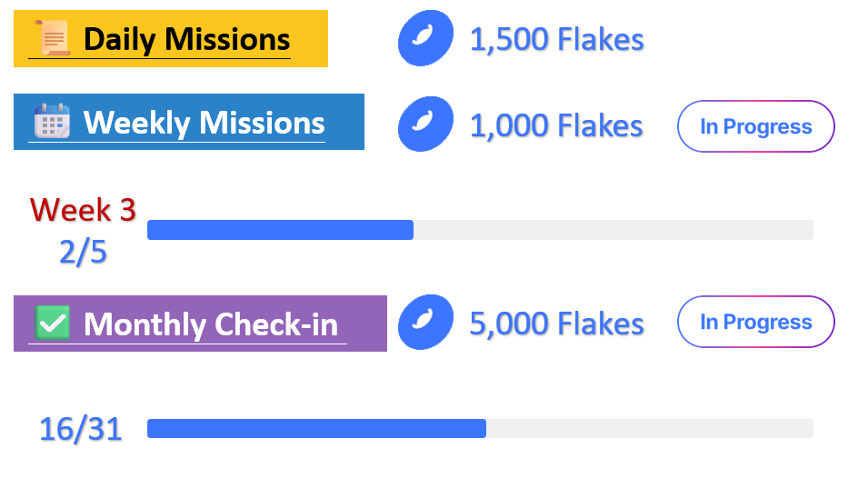The image size is (868, 478).
Task: Click the flake coin icon next to 1,500 Flakes
Action: tap(425, 38)
